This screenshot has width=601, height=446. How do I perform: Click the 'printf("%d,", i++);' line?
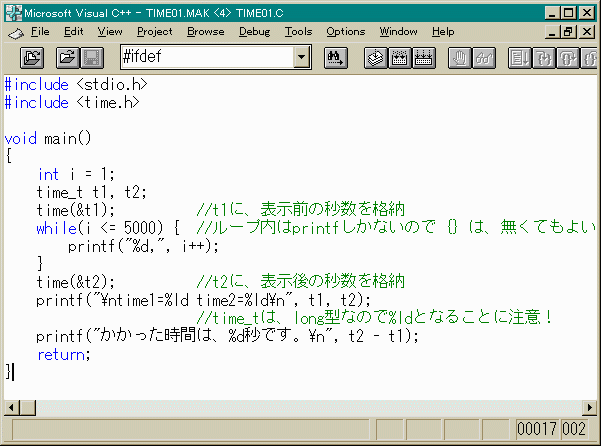pos(143,246)
